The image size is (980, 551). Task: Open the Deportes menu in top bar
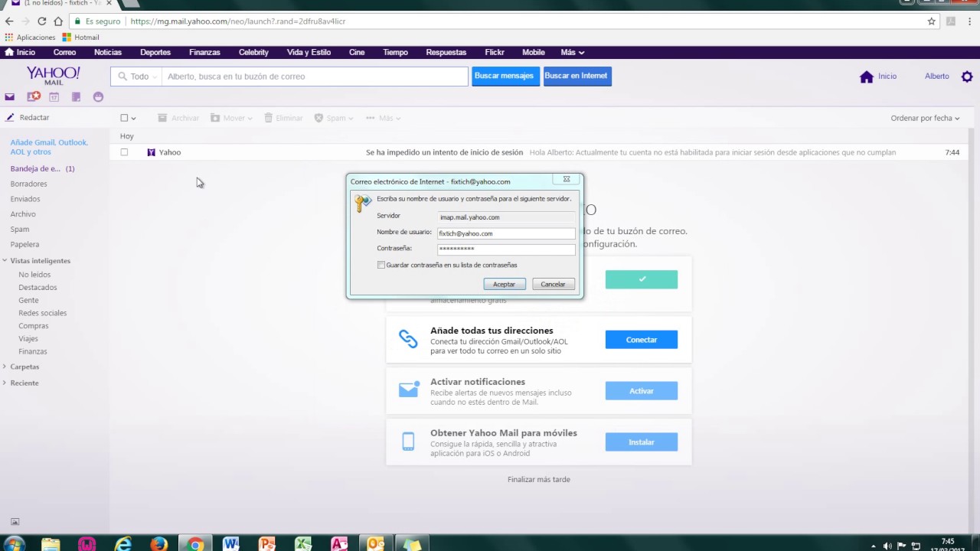(x=155, y=52)
